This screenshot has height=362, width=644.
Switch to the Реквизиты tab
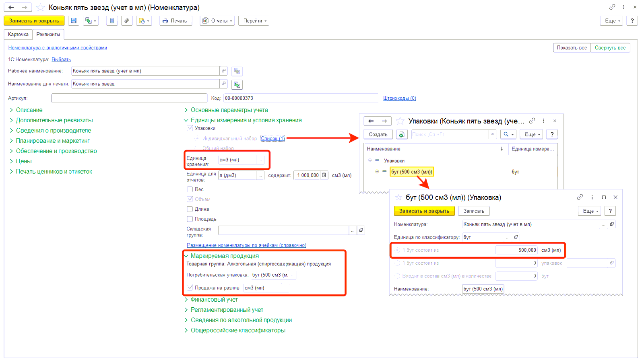pyautogui.click(x=48, y=35)
